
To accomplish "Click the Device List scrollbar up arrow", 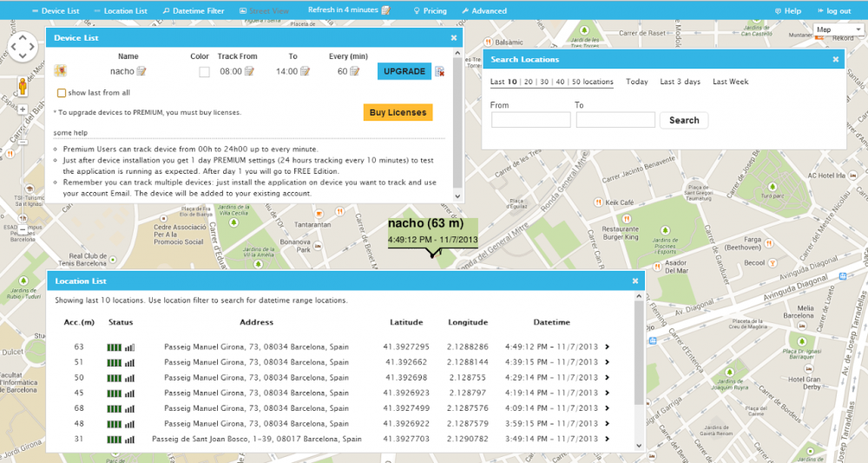I will 457,53.
